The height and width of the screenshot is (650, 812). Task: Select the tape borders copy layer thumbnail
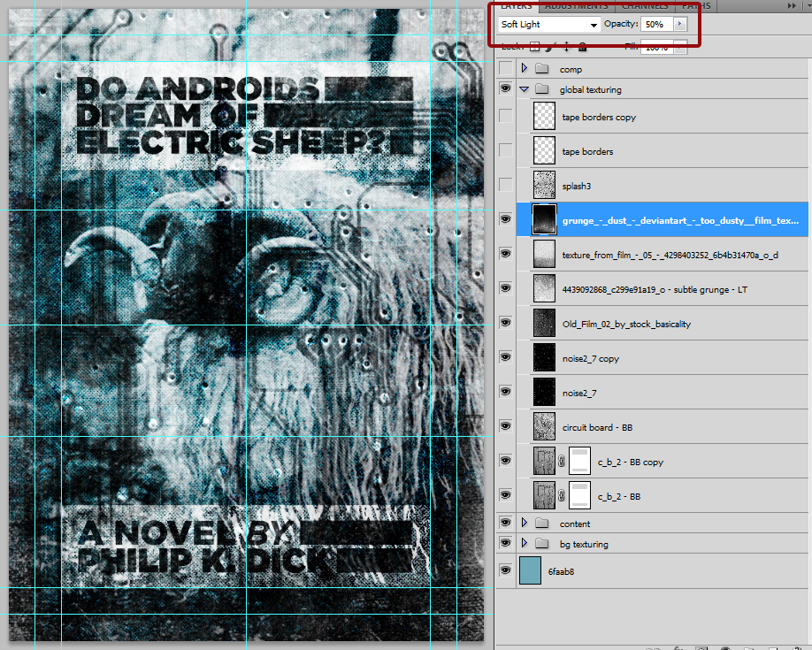[544, 116]
